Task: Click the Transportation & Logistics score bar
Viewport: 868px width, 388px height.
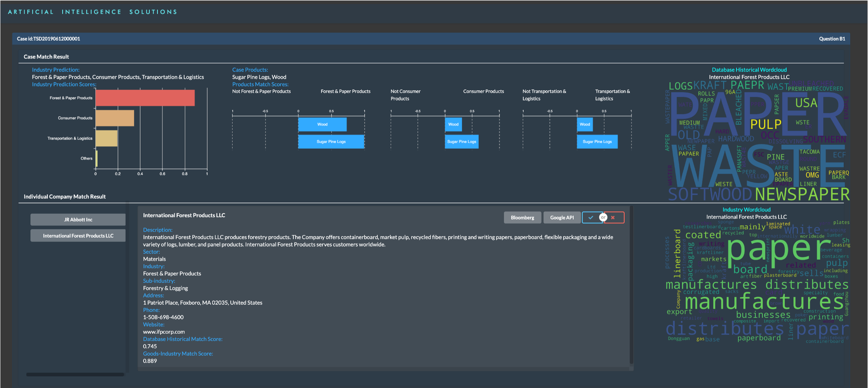Action: click(x=106, y=139)
